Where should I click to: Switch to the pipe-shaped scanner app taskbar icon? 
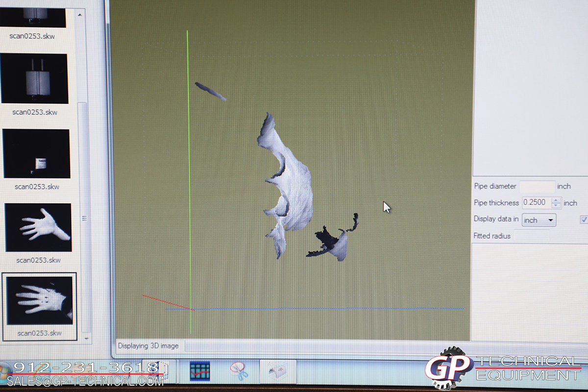click(x=278, y=371)
